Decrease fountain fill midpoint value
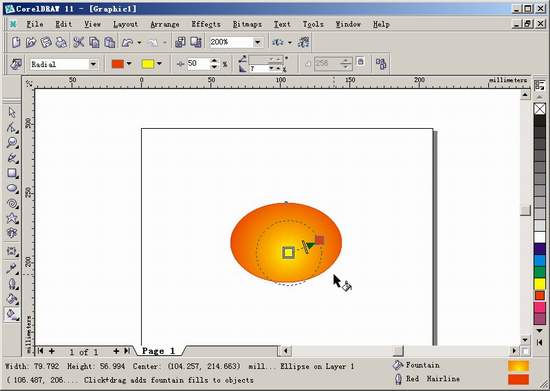This screenshot has height=391, width=550. coord(214,67)
